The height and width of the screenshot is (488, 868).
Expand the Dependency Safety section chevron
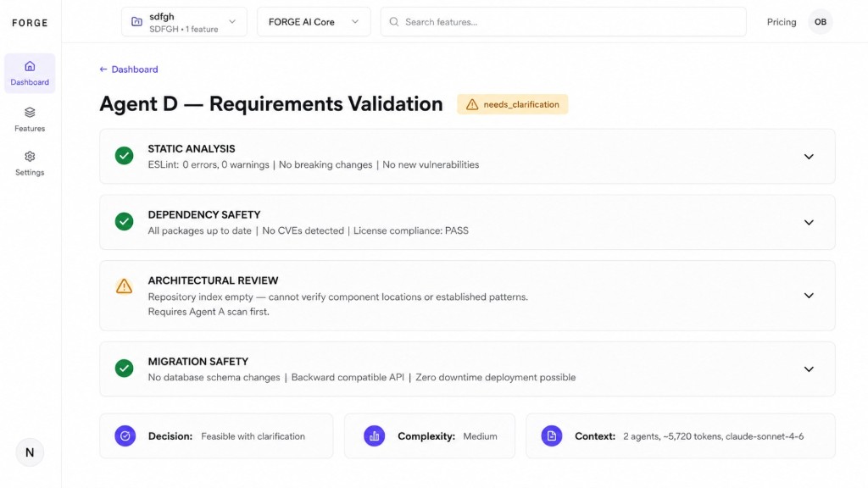(x=809, y=223)
